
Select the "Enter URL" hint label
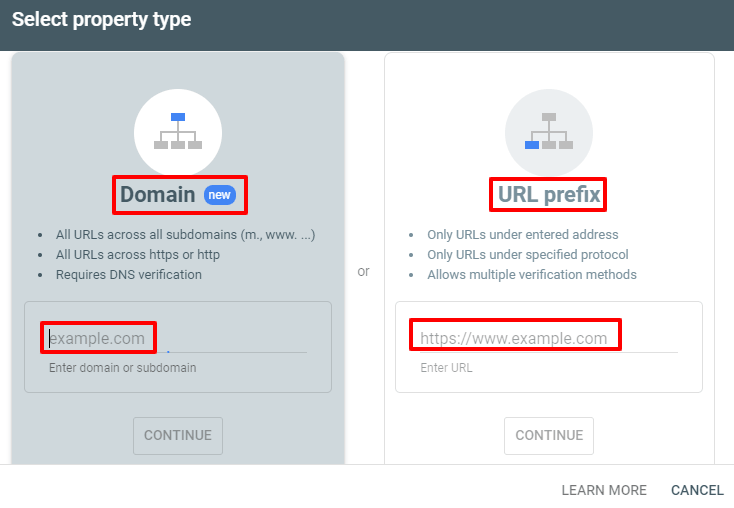(446, 368)
